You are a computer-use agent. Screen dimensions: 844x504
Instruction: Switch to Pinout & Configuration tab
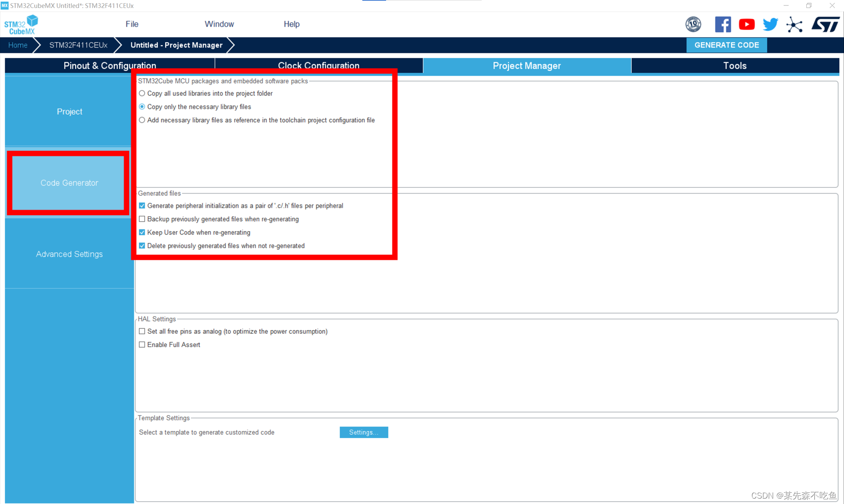click(x=110, y=65)
